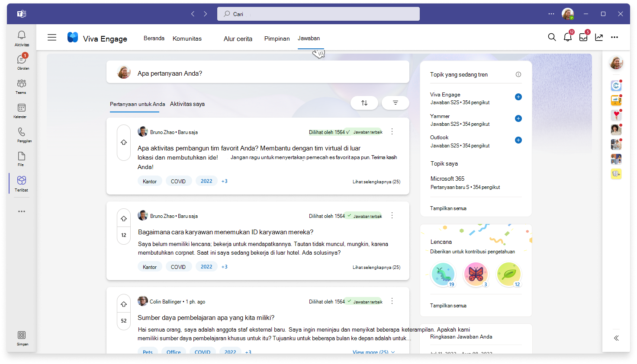Click Lihat selengkapnya (25) on second post
This screenshot has height=364, width=637.
click(x=376, y=268)
